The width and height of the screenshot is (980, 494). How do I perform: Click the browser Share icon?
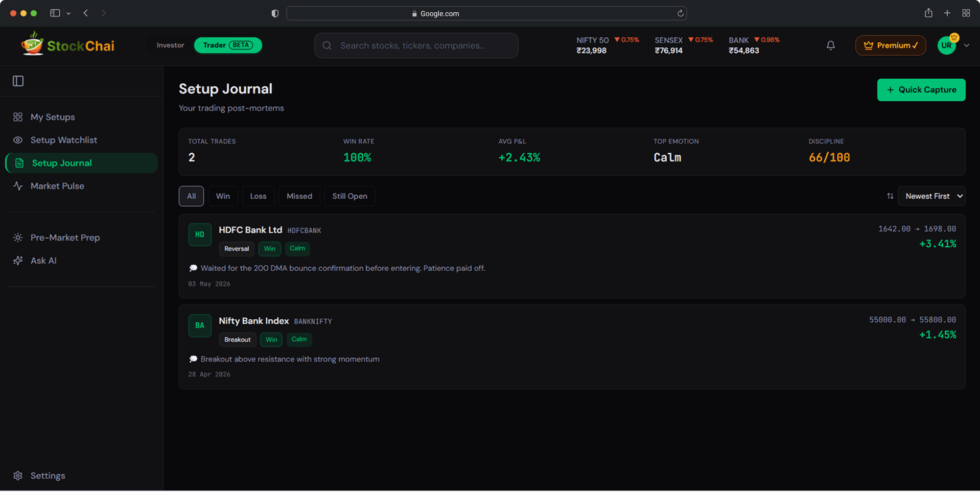928,13
